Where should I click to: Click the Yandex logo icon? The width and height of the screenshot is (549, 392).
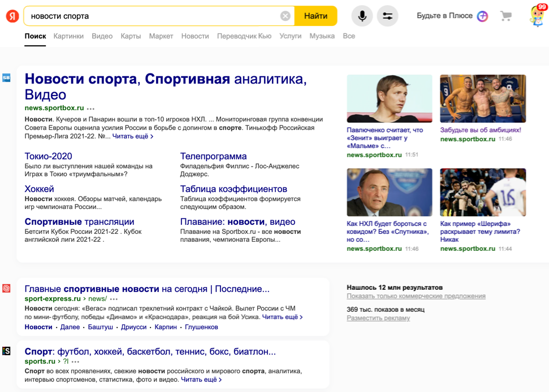coord(12,16)
